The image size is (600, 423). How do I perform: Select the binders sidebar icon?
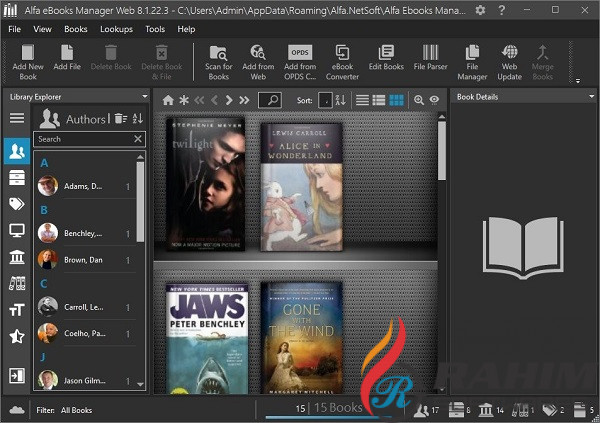pyautogui.click(x=17, y=283)
